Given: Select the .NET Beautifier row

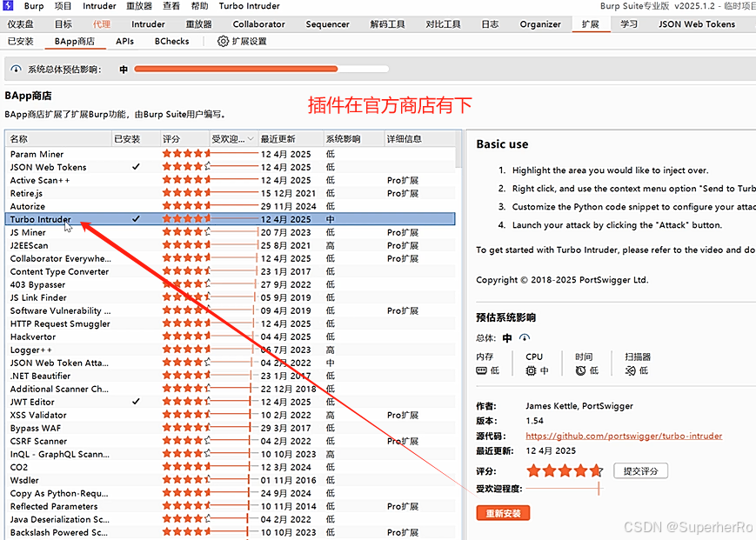Looking at the screenshot, I should pos(230,376).
